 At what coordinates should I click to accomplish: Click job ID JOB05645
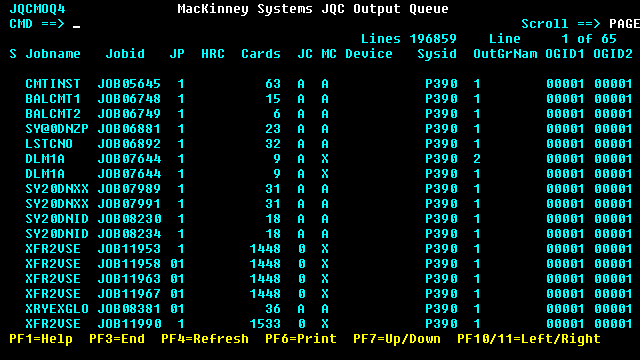[129, 84]
